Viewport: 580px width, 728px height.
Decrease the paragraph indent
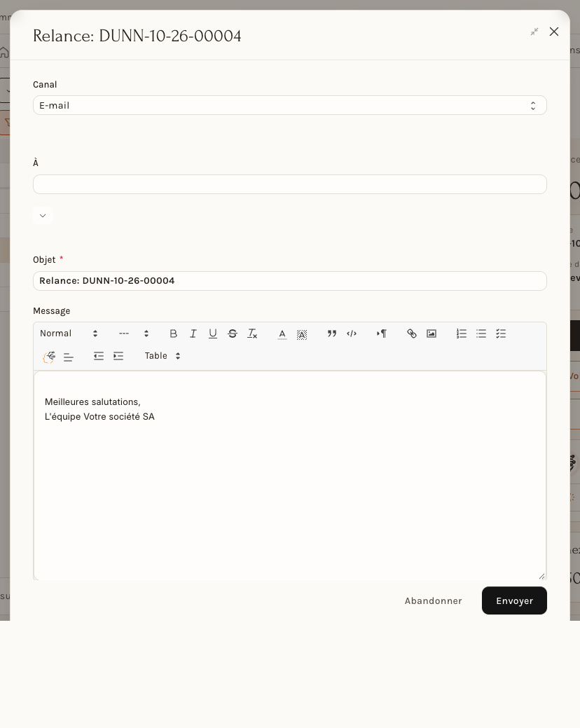click(x=98, y=356)
